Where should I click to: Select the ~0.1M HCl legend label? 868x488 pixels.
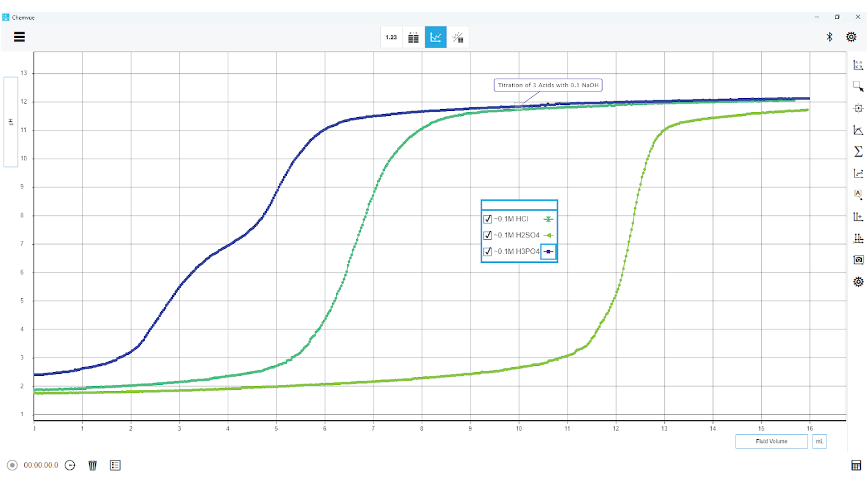point(511,219)
